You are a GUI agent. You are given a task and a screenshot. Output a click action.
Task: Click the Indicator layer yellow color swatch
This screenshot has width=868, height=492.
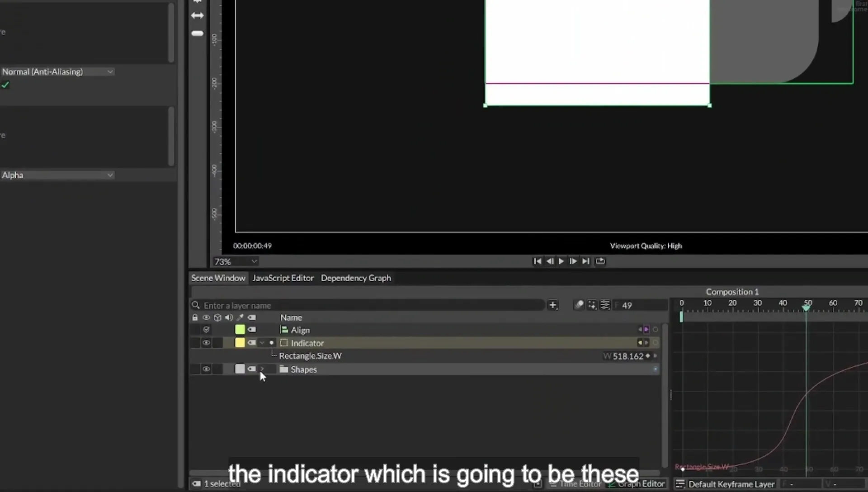[240, 343]
